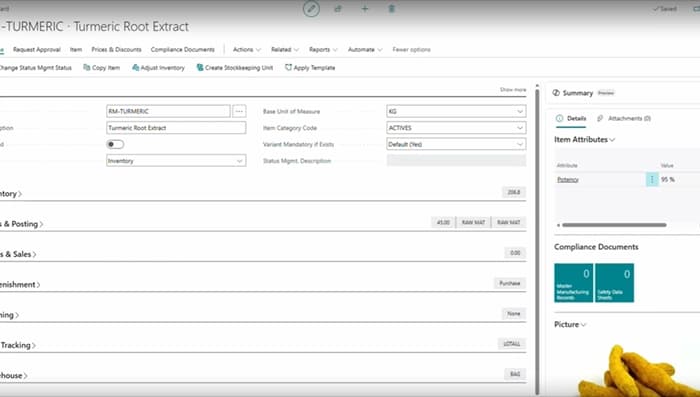Viewport: 700px width, 397px height.
Task: Click the Status Mgmt. Description field
Action: (456, 161)
